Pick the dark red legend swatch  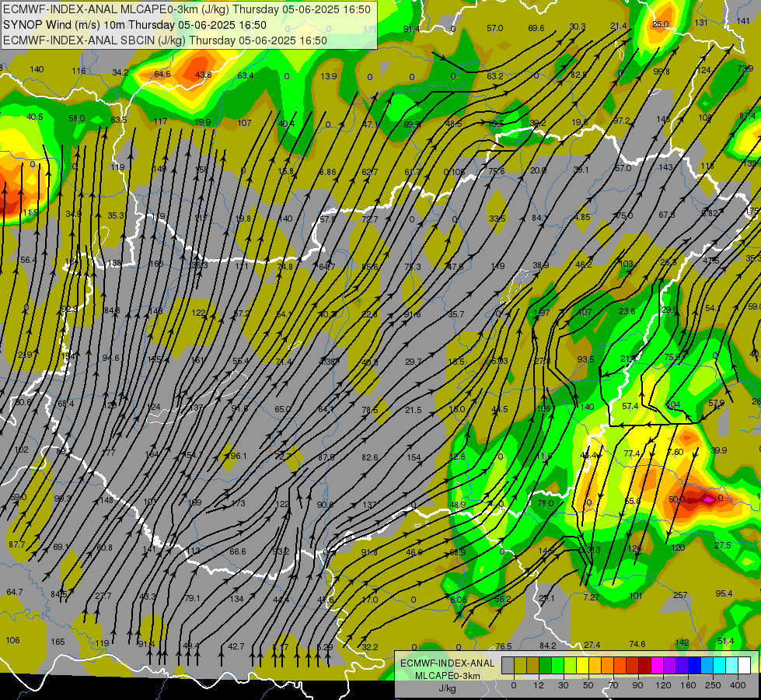pos(644,665)
